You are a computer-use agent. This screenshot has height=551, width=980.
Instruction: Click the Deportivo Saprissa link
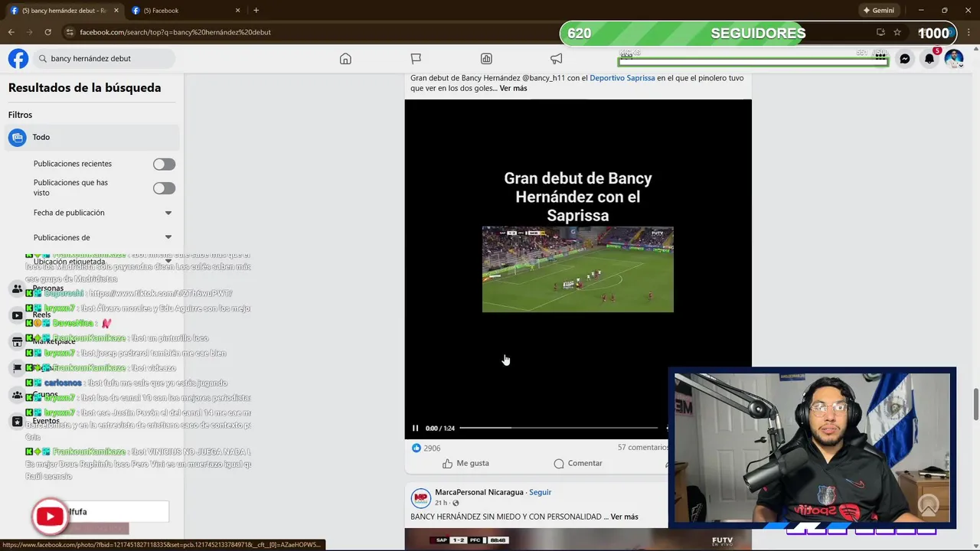pyautogui.click(x=622, y=78)
